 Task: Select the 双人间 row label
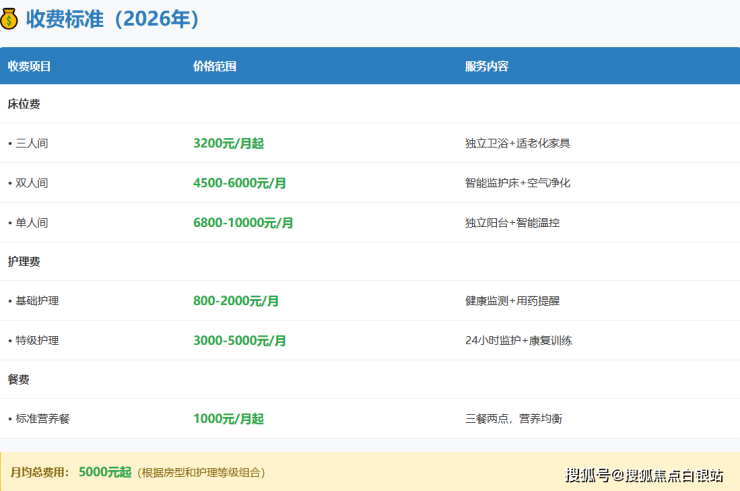click(x=31, y=183)
